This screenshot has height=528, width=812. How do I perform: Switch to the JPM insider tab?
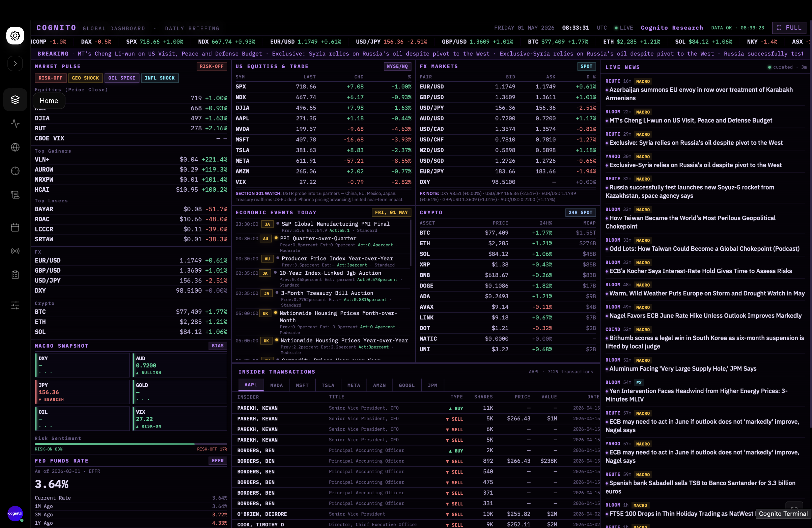click(x=433, y=386)
